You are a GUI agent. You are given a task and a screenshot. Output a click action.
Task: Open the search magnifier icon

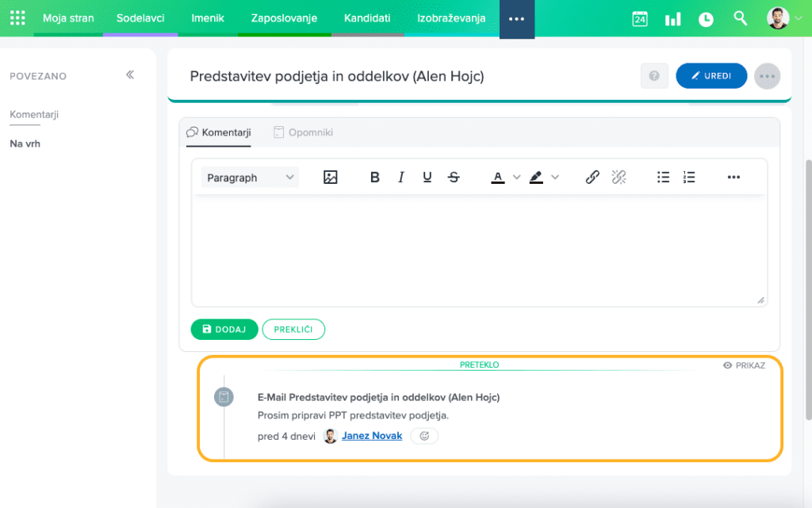tap(741, 18)
